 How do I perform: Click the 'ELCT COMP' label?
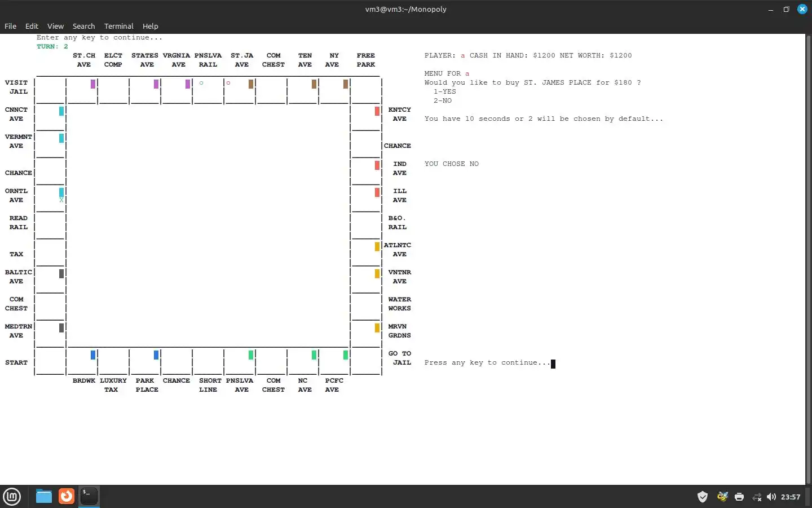(113, 60)
